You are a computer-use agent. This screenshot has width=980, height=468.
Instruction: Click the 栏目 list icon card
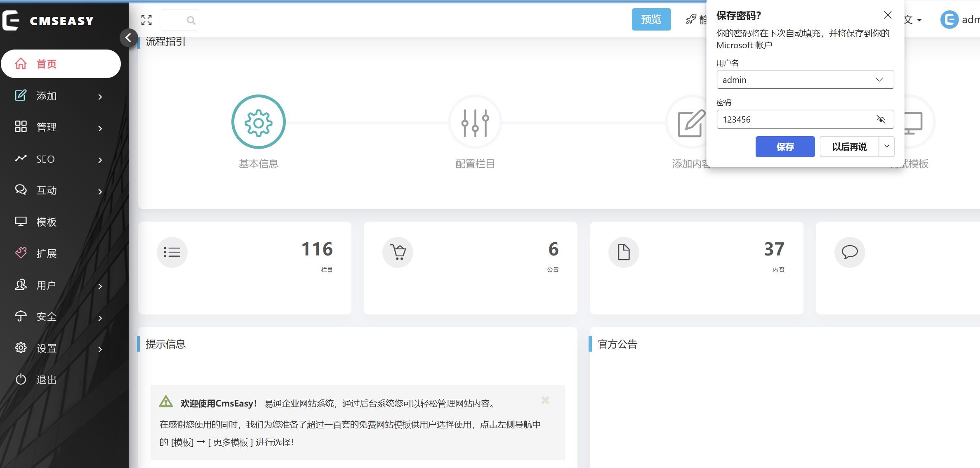(x=172, y=252)
